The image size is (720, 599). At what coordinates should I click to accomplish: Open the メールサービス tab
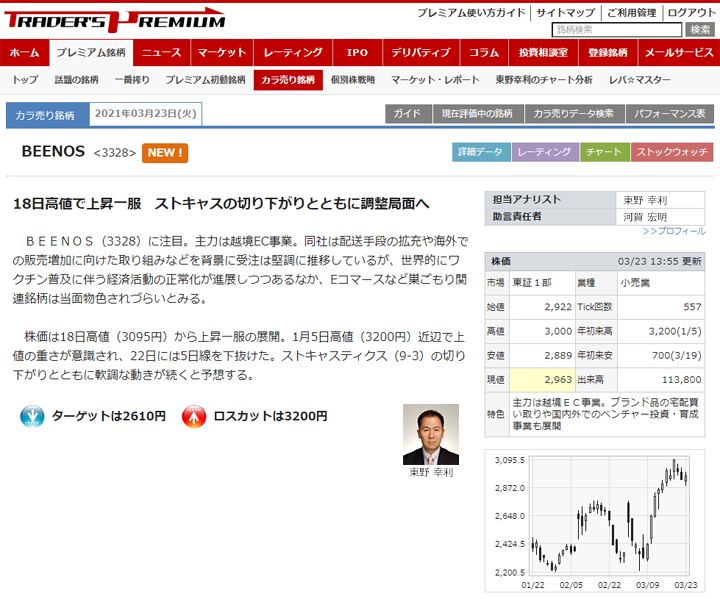click(x=679, y=53)
